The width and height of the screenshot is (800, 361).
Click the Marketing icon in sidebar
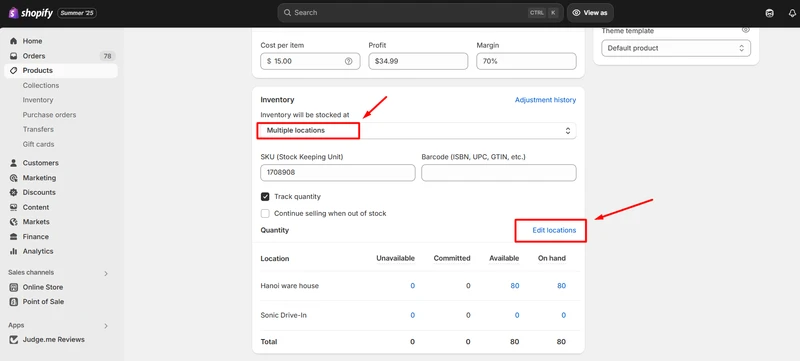point(14,178)
